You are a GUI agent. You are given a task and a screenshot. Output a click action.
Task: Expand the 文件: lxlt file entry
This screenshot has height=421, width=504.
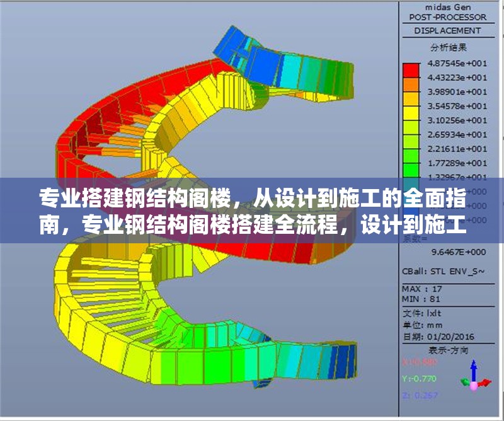coord(421,313)
